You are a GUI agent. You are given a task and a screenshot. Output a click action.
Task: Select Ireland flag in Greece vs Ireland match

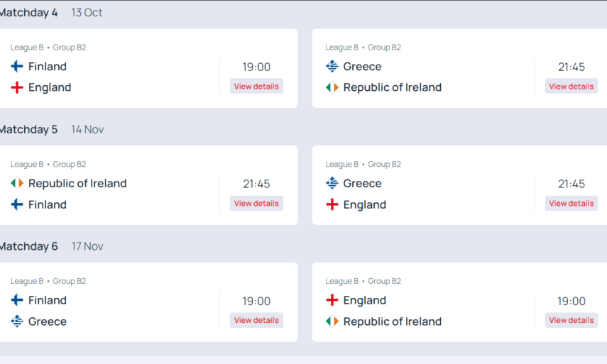[332, 87]
